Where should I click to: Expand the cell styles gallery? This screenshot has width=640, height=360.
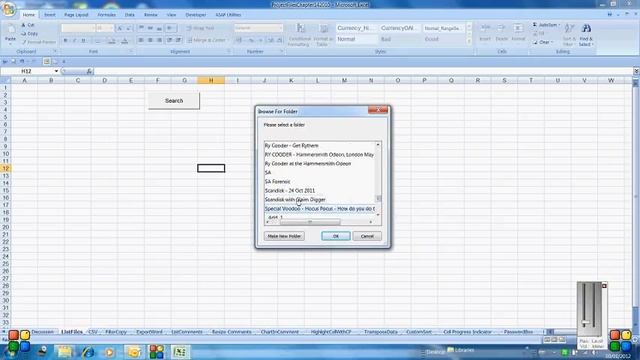point(469,42)
